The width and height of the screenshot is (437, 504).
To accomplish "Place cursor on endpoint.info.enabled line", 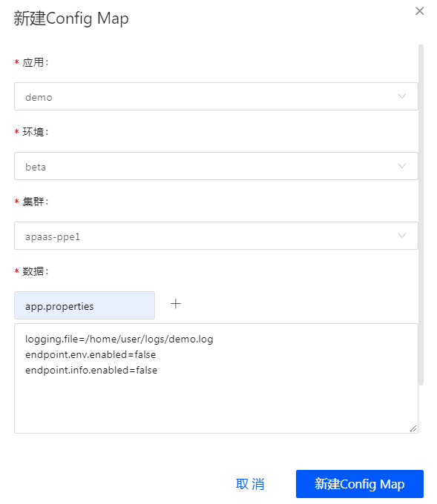I will pos(91,371).
